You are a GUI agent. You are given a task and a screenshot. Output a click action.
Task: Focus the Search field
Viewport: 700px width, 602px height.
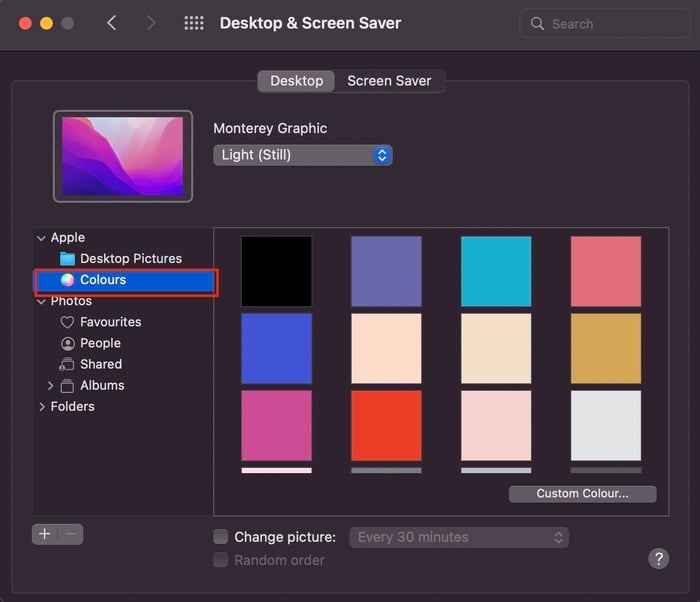[605, 23]
